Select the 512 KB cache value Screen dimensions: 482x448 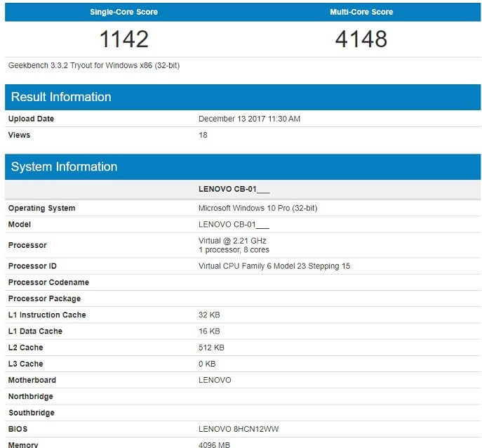(x=211, y=348)
